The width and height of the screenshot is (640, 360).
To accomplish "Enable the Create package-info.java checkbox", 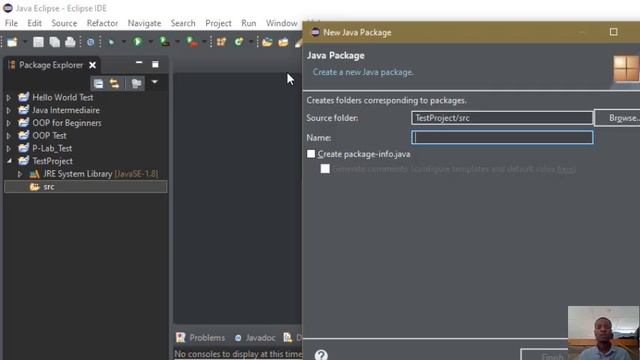I will point(311,154).
